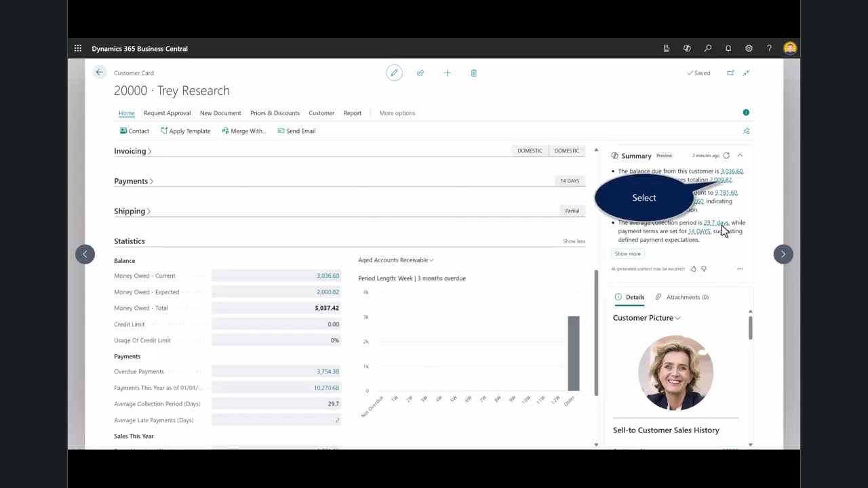Go to the previous tour step arrow
This screenshot has width=868, height=488.
tap(85, 254)
